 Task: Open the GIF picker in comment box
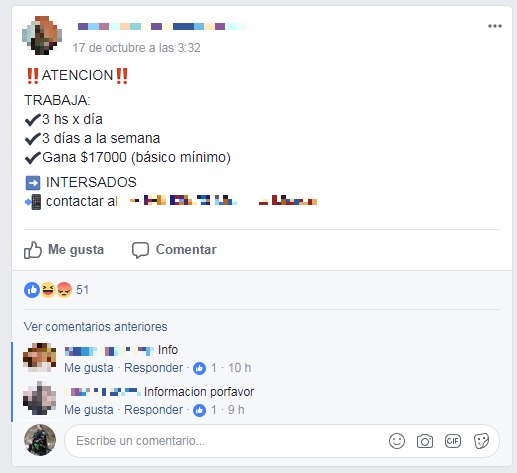click(x=453, y=441)
